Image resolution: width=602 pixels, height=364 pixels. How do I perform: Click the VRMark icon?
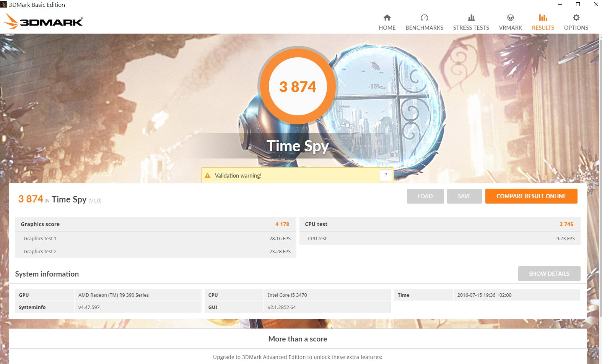[510, 18]
